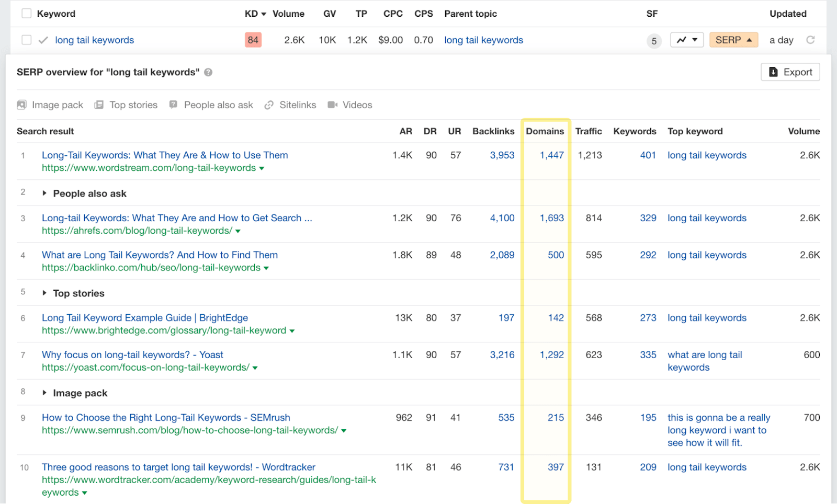This screenshot has width=837, height=504.
Task: Click the Image pack feature icon
Action: pyautogui.click(x=21, y=105)
